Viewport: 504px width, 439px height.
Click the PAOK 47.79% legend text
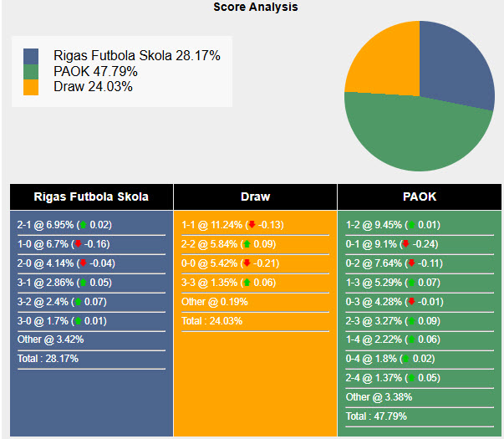(x=95, y=71)
